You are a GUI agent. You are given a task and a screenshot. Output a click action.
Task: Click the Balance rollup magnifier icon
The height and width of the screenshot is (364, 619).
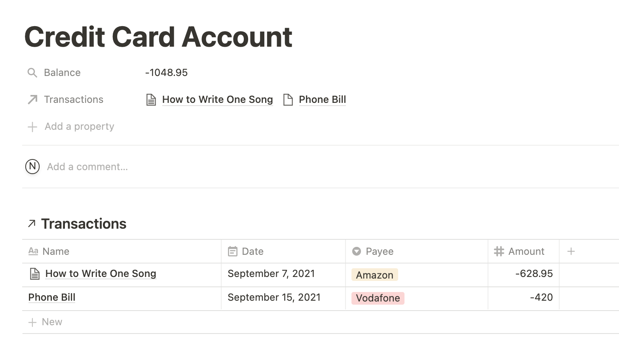point(32,73)
